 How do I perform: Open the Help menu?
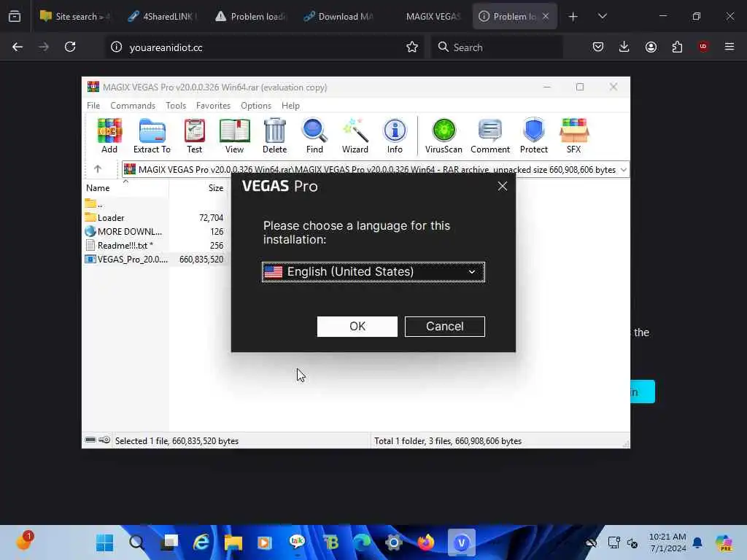pyautogui.click(x=290, y=106)
